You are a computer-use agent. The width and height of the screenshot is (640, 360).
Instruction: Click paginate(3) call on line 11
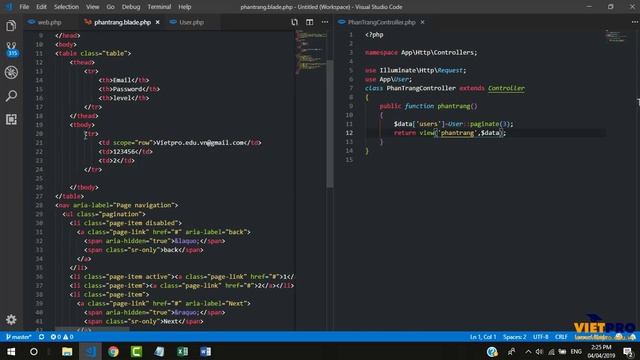489,124
